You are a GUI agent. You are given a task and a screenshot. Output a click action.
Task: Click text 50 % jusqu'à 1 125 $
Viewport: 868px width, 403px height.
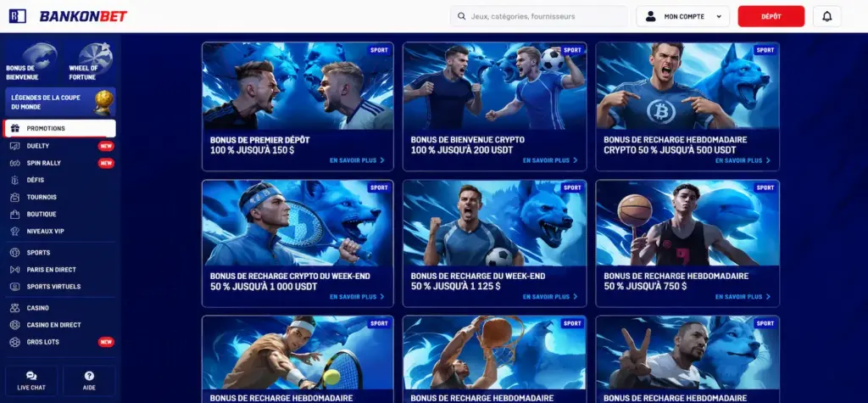pyautogui.click(x=455, y=287)
